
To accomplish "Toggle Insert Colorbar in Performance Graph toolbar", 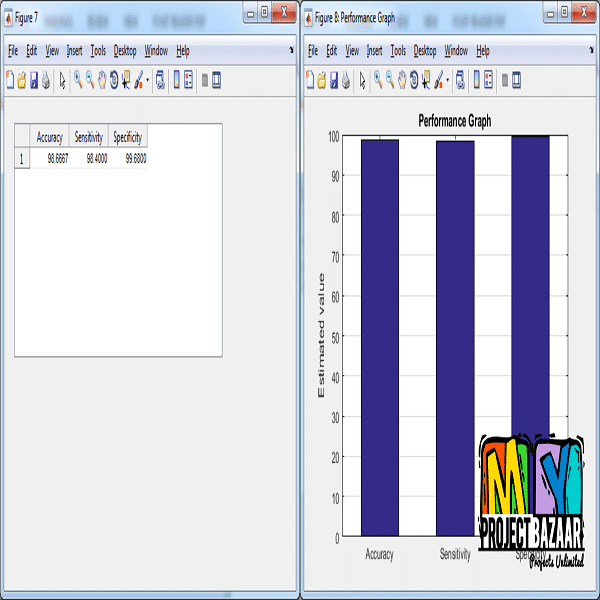I will (474, 81).
